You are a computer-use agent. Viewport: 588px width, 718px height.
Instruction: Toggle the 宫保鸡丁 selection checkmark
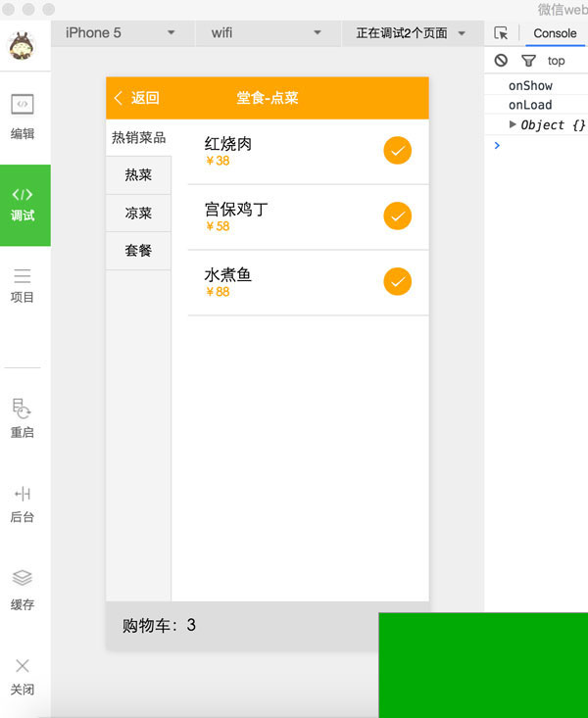397,215
